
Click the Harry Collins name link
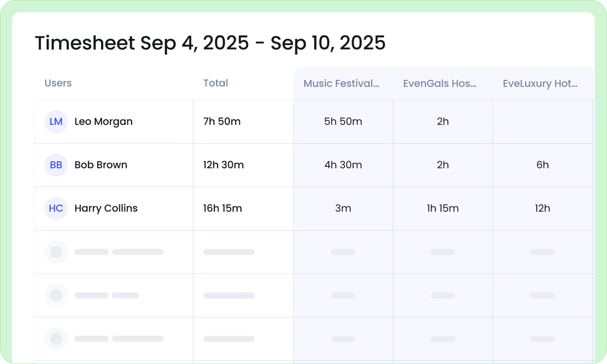(106, 208)
